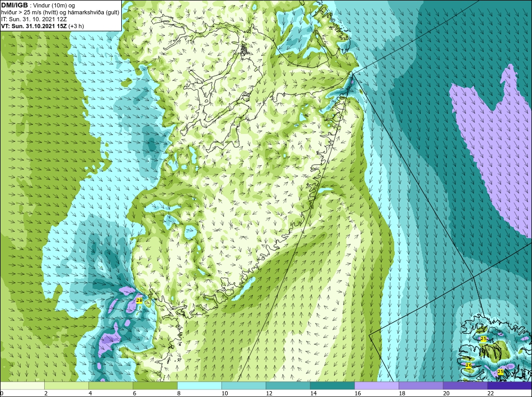
Task: Click the legend scale number 18
Action: (x=402, y=393)
